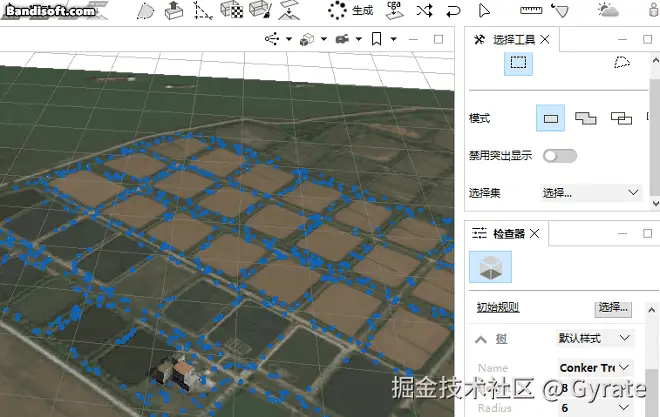Collapse the 树 attribute group
The height and width of the screenshot is (417, 660).
pyautogui.click(x=480, y=339)
